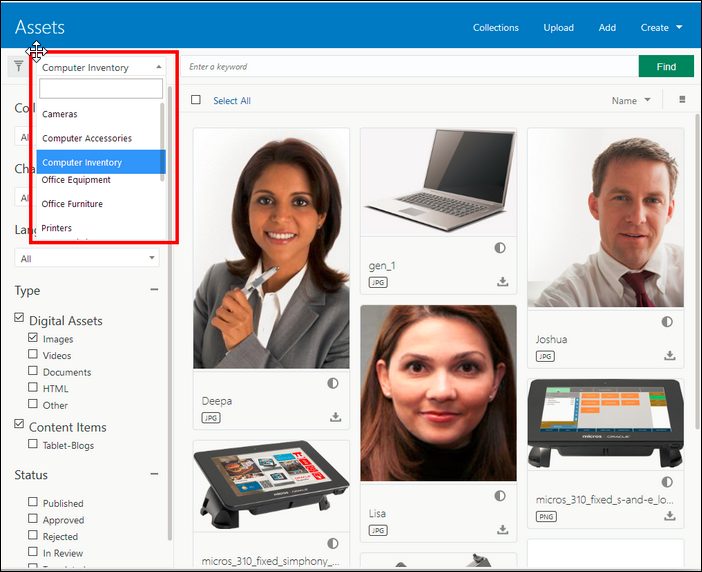Collapse the Status section
Viewport: 702px width, 572px height.
click(x=154, y=474)
